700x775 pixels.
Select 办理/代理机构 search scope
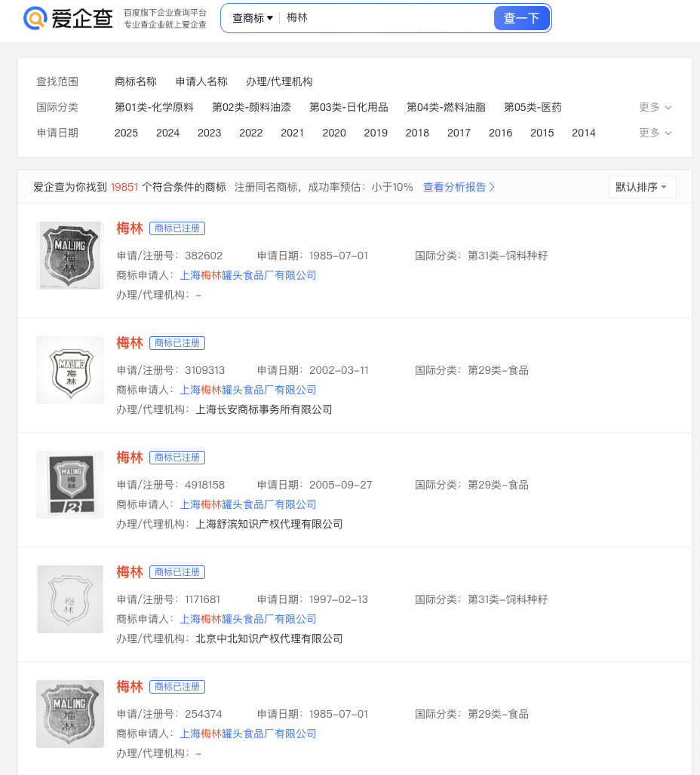pos(279,81)
